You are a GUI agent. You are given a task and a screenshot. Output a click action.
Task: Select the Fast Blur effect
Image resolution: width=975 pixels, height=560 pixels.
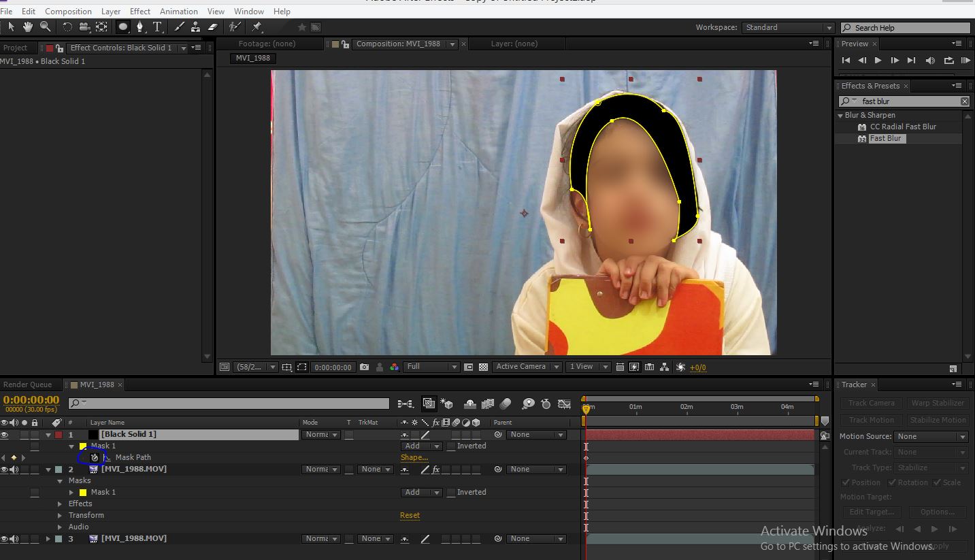885,138
